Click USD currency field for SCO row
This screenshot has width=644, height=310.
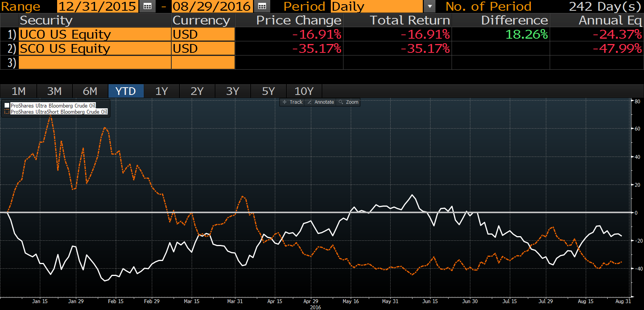[203, 49]
